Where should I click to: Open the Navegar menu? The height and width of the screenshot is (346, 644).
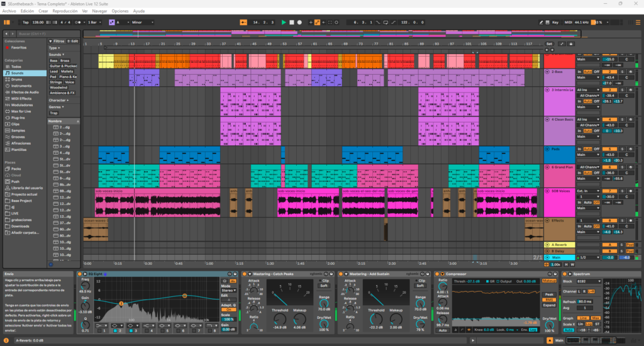[99, 11]
